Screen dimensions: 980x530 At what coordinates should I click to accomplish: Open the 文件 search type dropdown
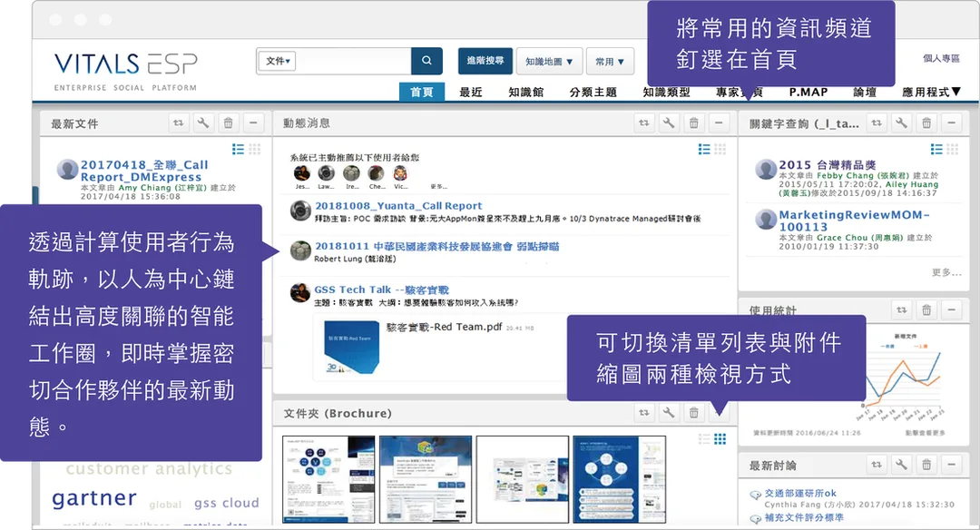(x=278, y=61)
